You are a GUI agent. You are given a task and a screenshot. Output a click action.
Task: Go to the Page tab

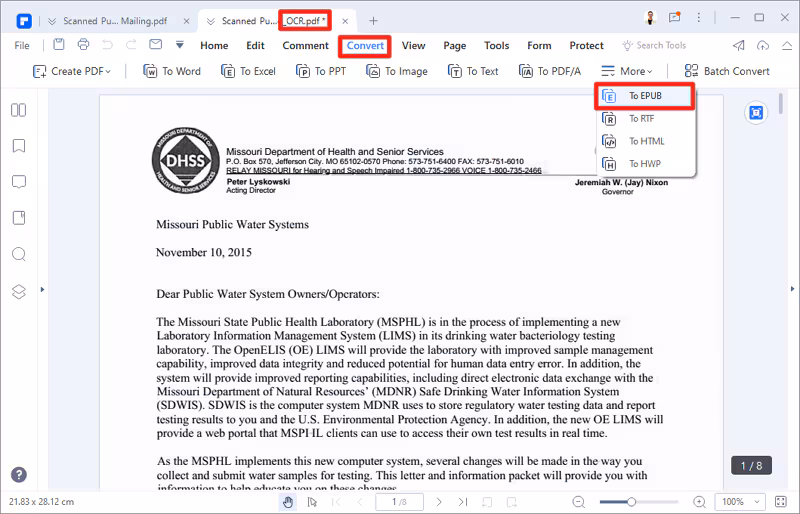[455, 45]
